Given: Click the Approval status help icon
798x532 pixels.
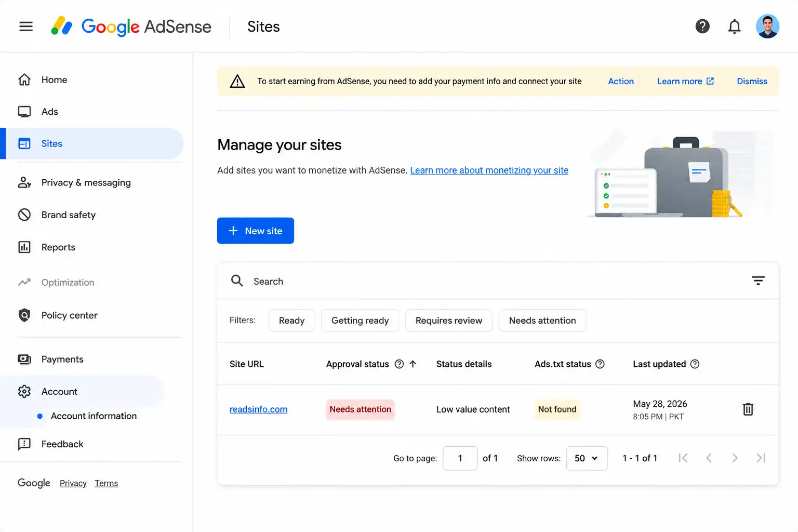Looking at the screenshot, I should point(399,364).
